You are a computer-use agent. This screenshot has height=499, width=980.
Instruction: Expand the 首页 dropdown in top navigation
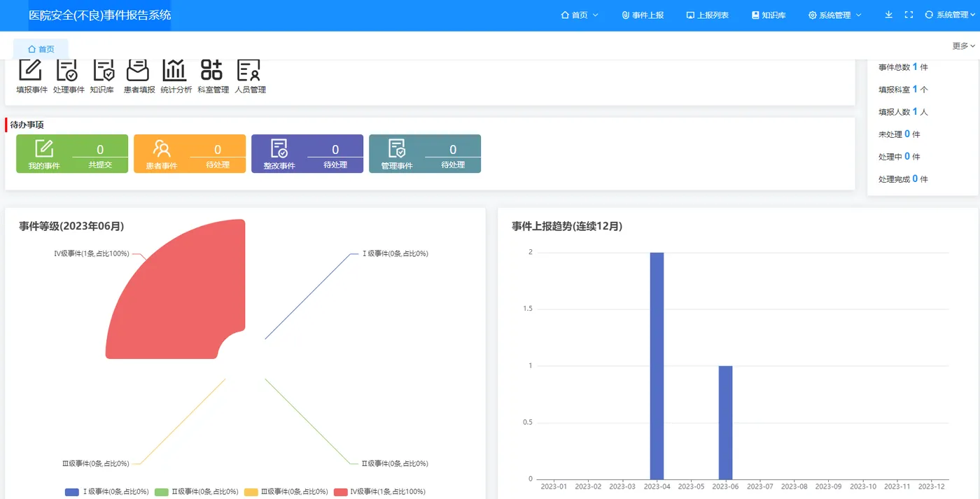[x=580, y=15]
